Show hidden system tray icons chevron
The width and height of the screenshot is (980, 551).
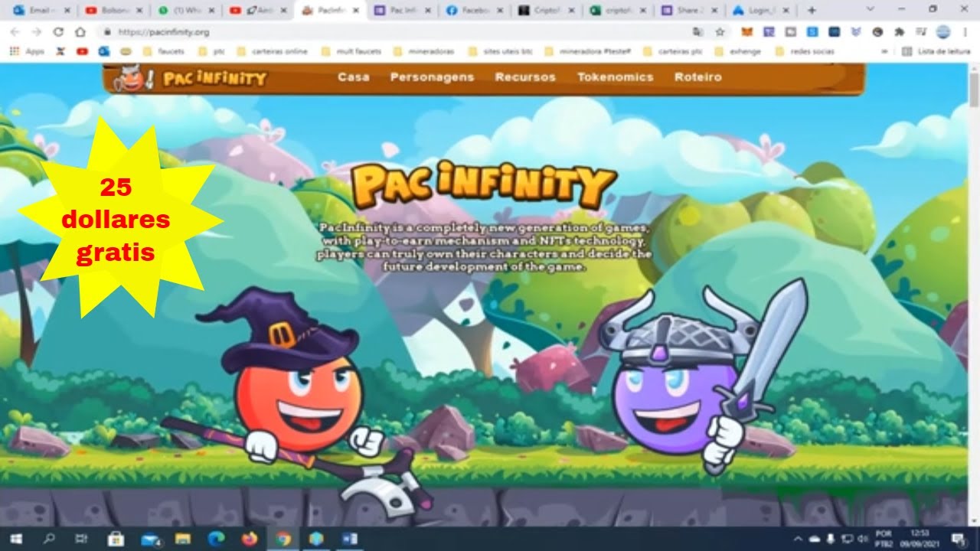(x=798, y=538)
